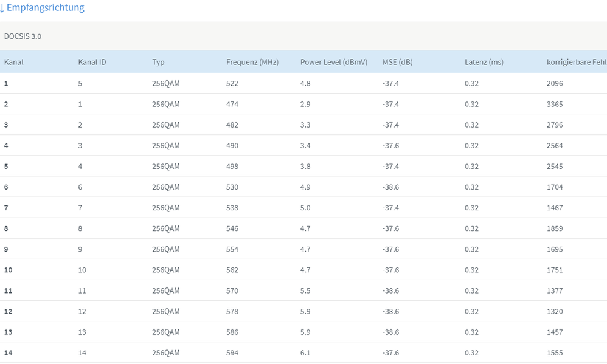Select the correctable errors value 1320
This screenshot has height=364, width=607.
point(555,312)
